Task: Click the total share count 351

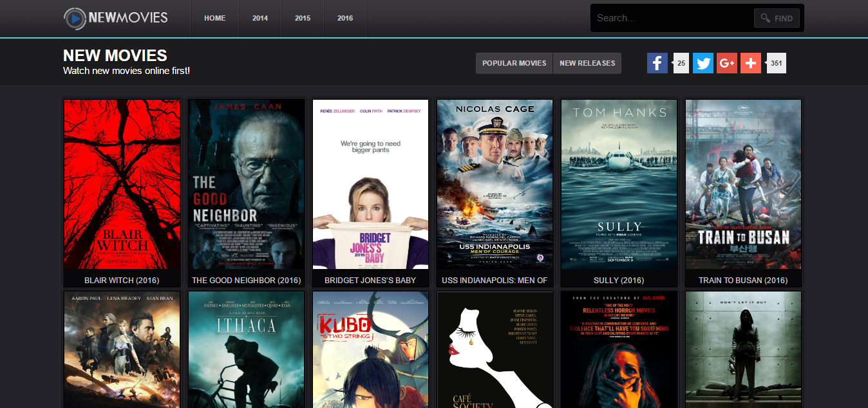Action: tap(777, 63)
